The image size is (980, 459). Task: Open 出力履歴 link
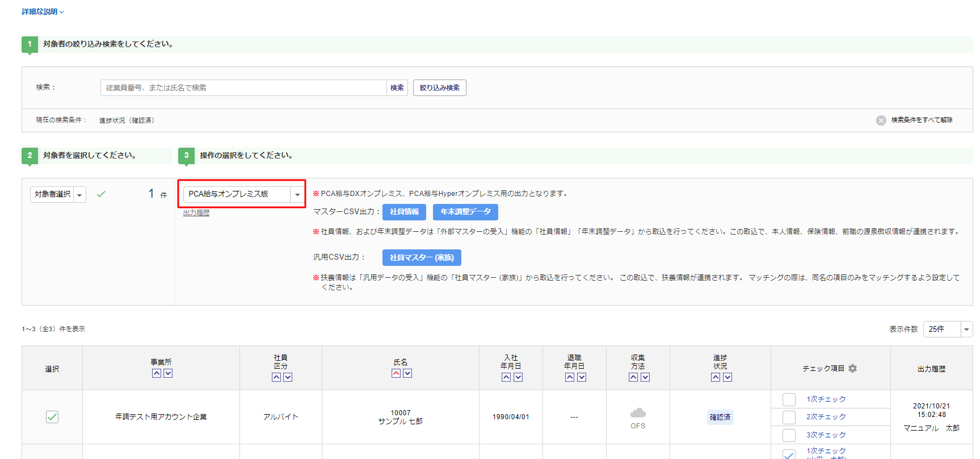(196, 213)
